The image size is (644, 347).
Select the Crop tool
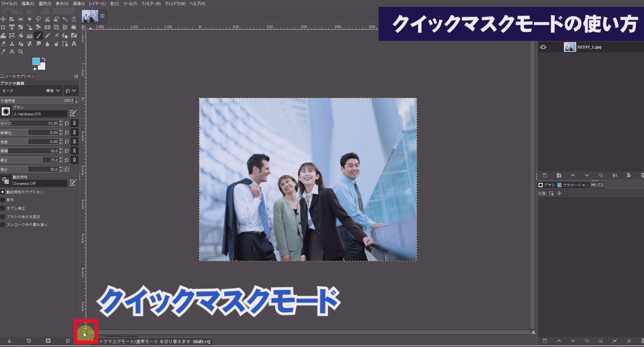click(x=3, y=27)
